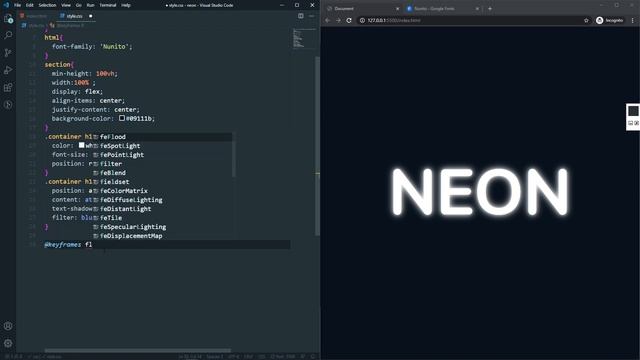This screenshot has height=360, width=640.
Task: Close the Nunito Google Fonts tab
Action: 477,9
